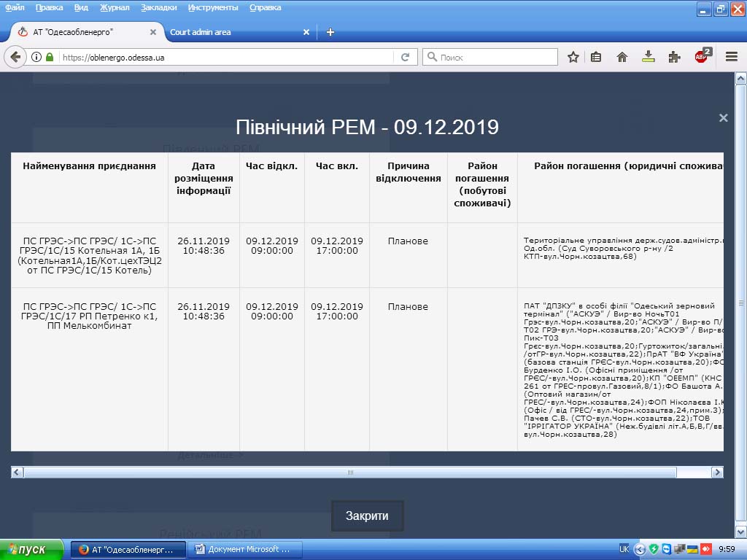Click the browser back arrow button
The height and width of the screenshot is (560, 747).
[15, 57]
